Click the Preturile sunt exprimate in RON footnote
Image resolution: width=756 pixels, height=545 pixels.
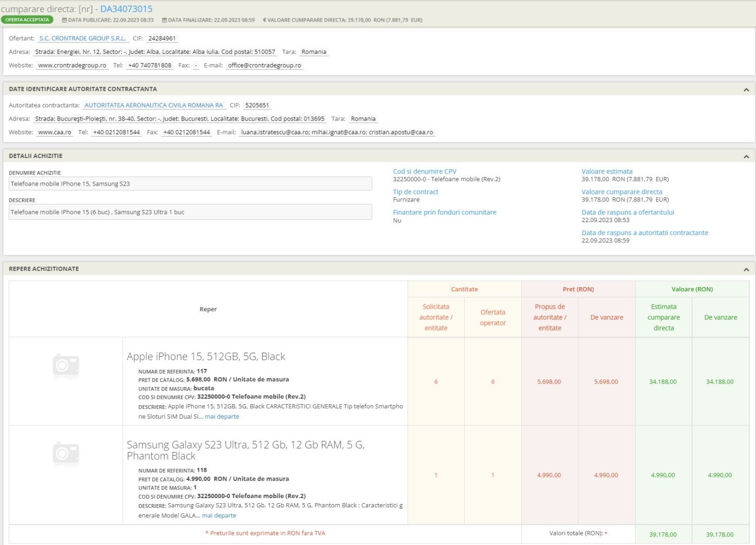click(x=265, y=533)
